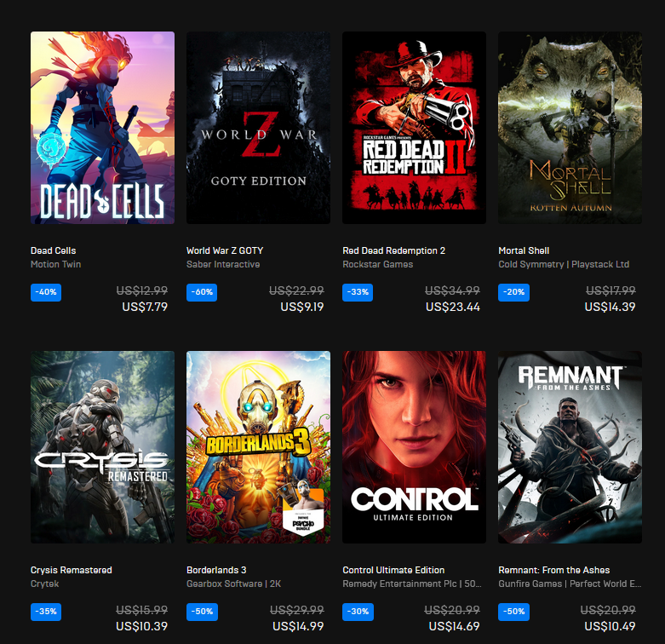The image size is (665, 644).
Task: Open Control Ultimate Edition cover art
Action: click(414, 446)
